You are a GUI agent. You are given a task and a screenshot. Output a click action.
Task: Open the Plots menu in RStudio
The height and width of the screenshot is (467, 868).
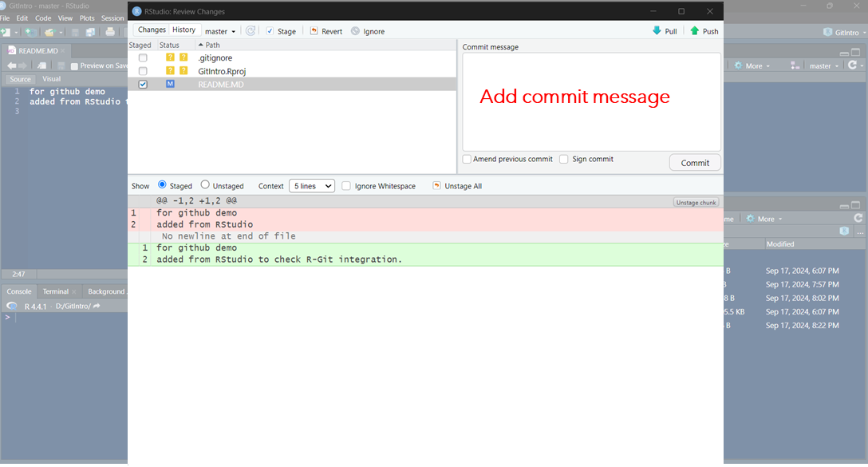[x=87, y=18]
